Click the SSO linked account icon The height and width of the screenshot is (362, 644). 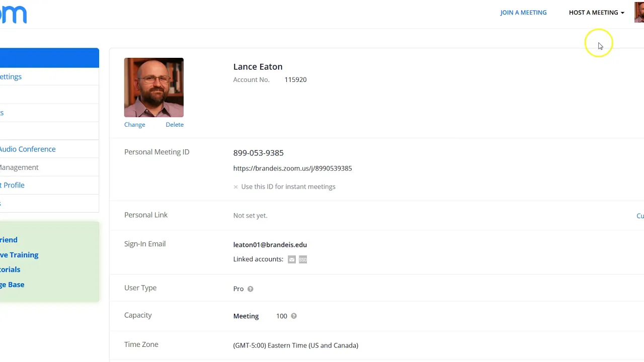[x=303, y=259]
